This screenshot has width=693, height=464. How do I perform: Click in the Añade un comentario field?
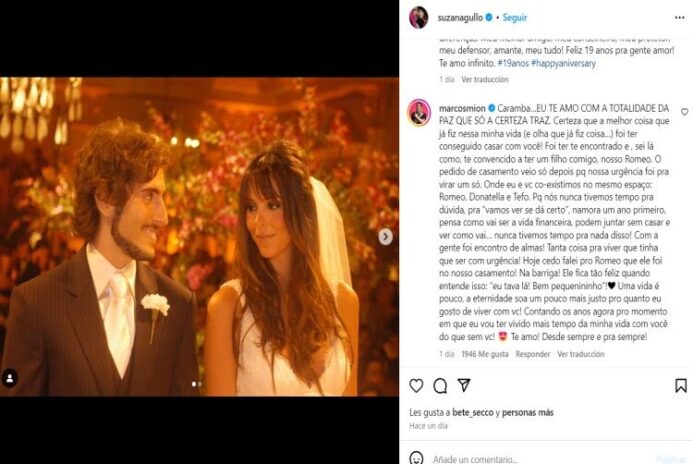point(541,459)
